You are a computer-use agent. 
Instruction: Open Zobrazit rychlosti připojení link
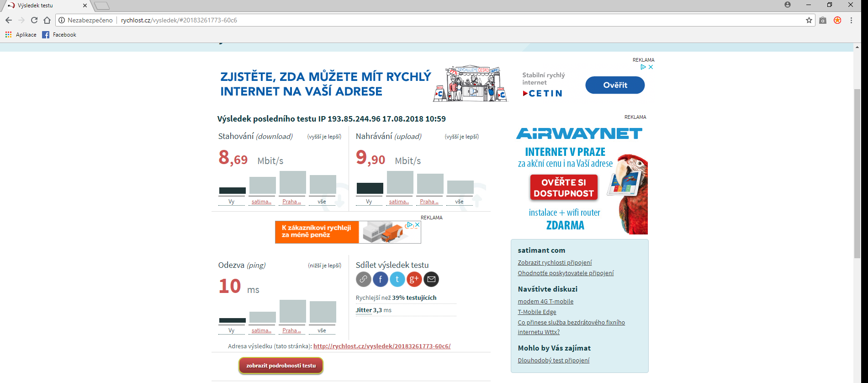pos(555,262)
